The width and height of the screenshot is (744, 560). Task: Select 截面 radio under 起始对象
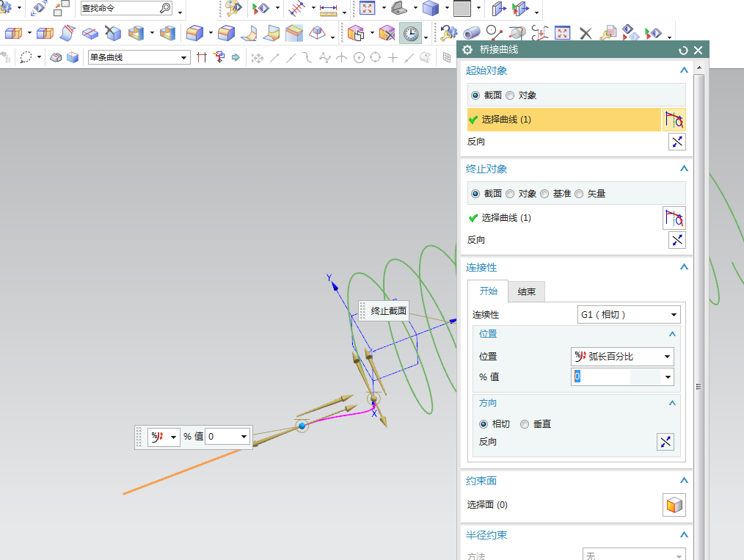coord(475,95)
